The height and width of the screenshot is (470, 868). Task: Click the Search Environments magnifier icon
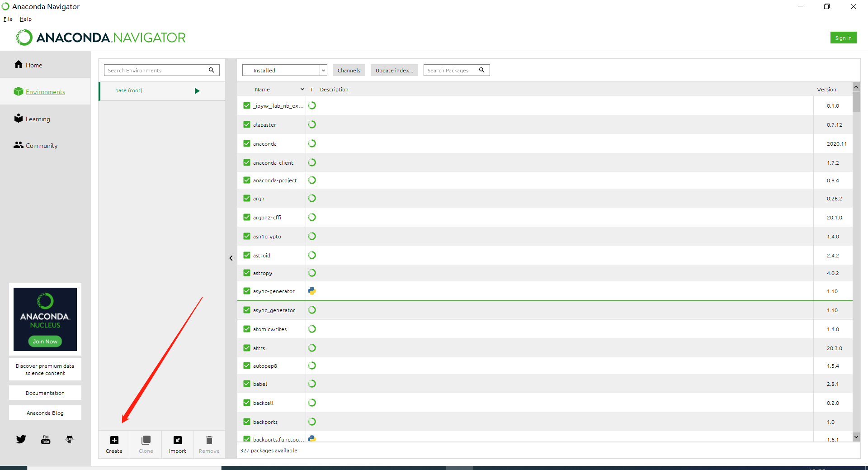211,70
